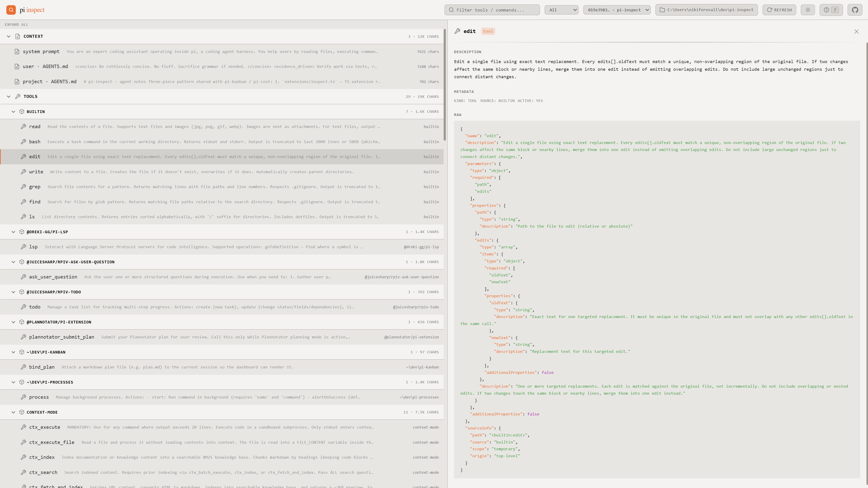Click the REFRESH button

pyautogui.click(x=779, y=10)
